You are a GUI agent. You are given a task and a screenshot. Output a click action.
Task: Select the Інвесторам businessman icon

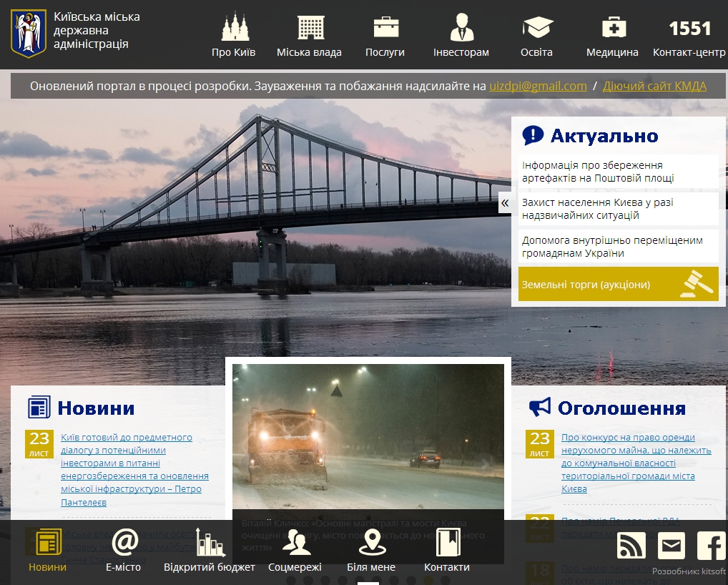coord(461,27)
